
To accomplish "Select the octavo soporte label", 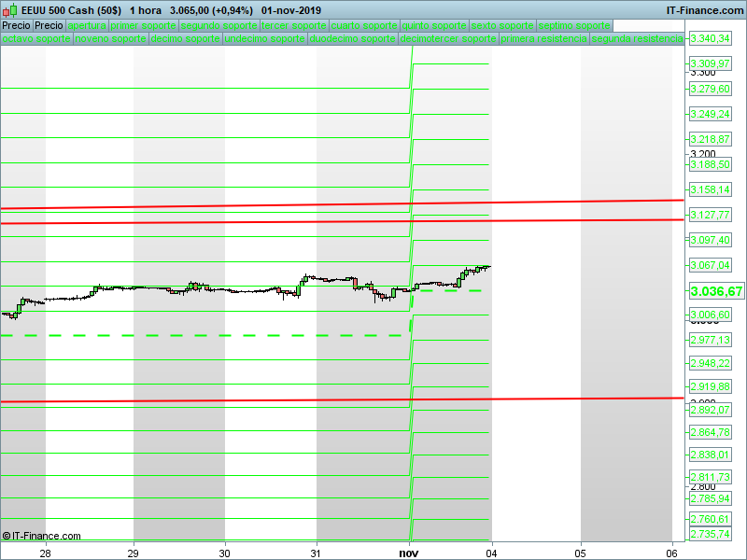I will [x=36, y=38].
